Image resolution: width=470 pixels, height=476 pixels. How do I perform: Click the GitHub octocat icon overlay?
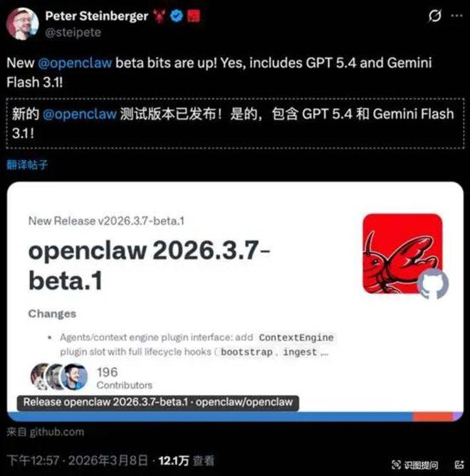pos(433,284)
